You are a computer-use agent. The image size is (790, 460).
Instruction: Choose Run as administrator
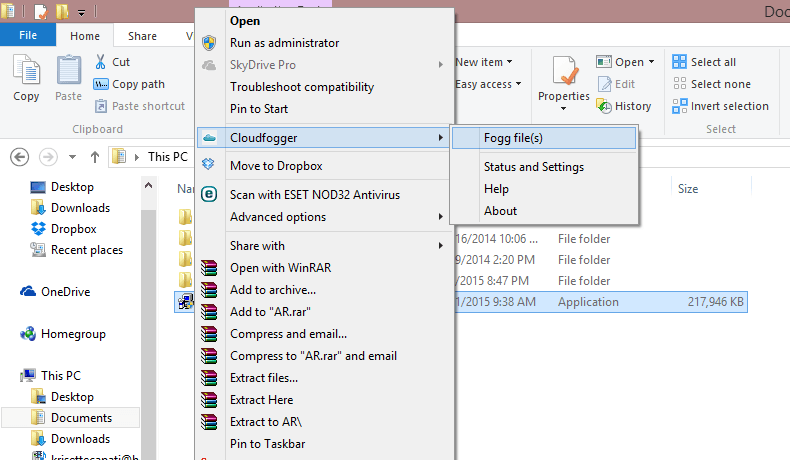click(x=284, y=43)
